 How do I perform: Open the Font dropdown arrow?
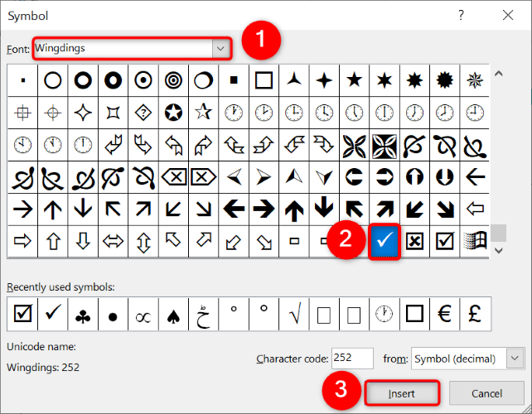(220, 49)
